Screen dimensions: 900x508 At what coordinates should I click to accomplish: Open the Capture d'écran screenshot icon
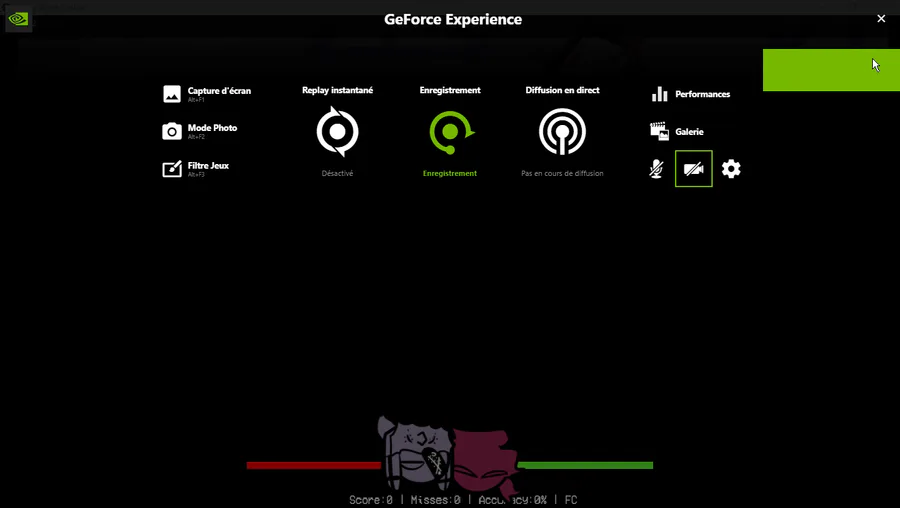tap(172, 94)
